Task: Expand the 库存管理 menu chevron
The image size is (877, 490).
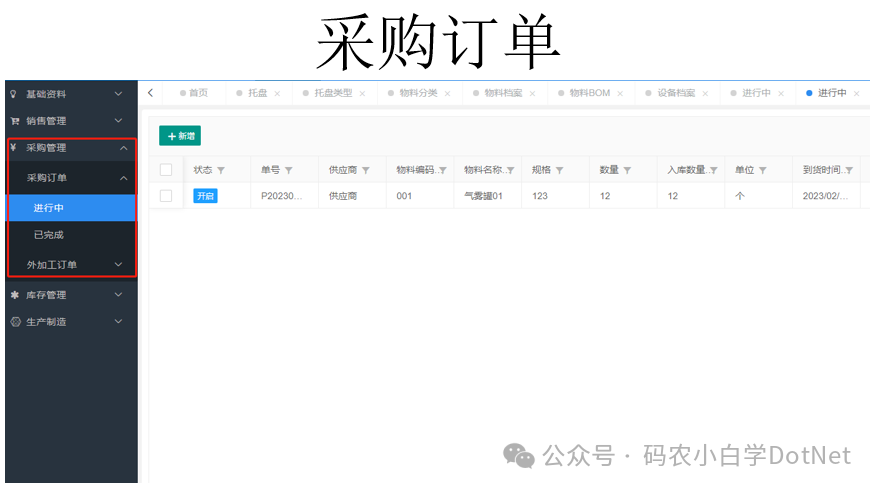Action: coord(119,295)
